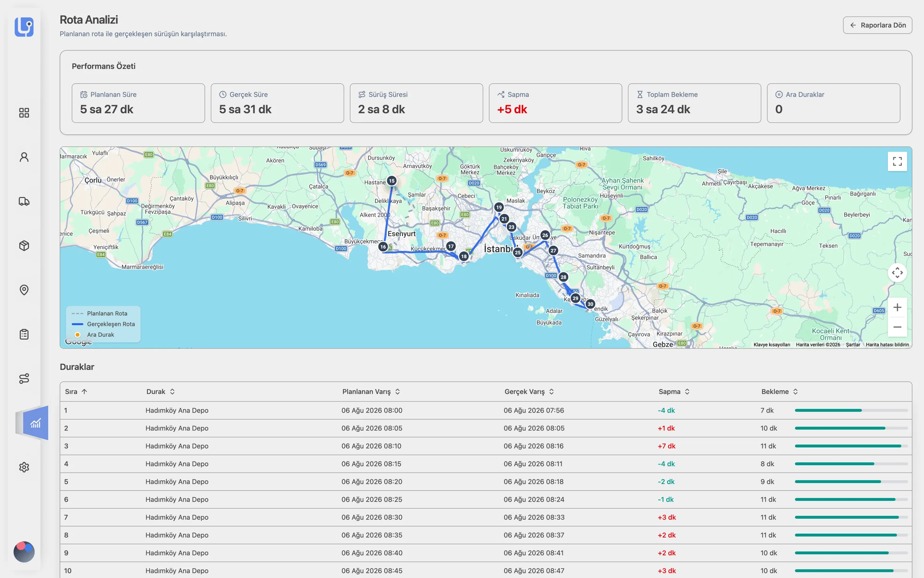Viewport: 924px width, 578px height.
Task: Zoom in on the map
Action: pos(897,307)
